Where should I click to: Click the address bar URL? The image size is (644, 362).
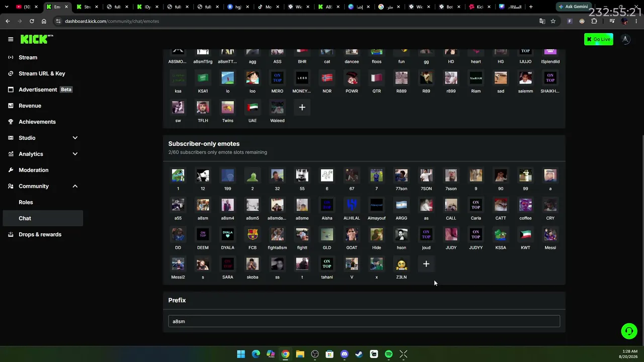[112, 21]
